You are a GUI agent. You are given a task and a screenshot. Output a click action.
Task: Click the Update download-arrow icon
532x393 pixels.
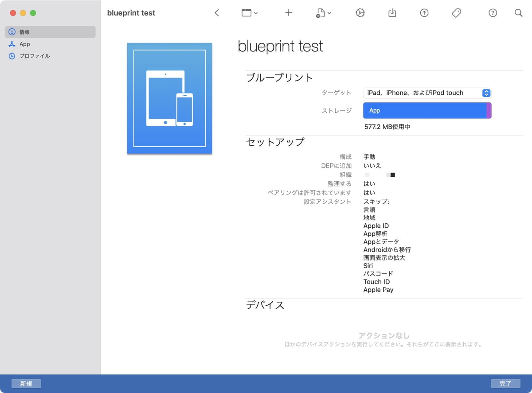pyautogui.click(x=392, y=13)
